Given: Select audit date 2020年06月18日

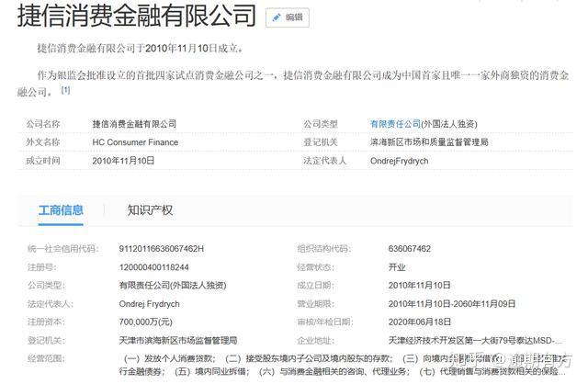Looking at the screenshot, I should (x=420, y=322).
